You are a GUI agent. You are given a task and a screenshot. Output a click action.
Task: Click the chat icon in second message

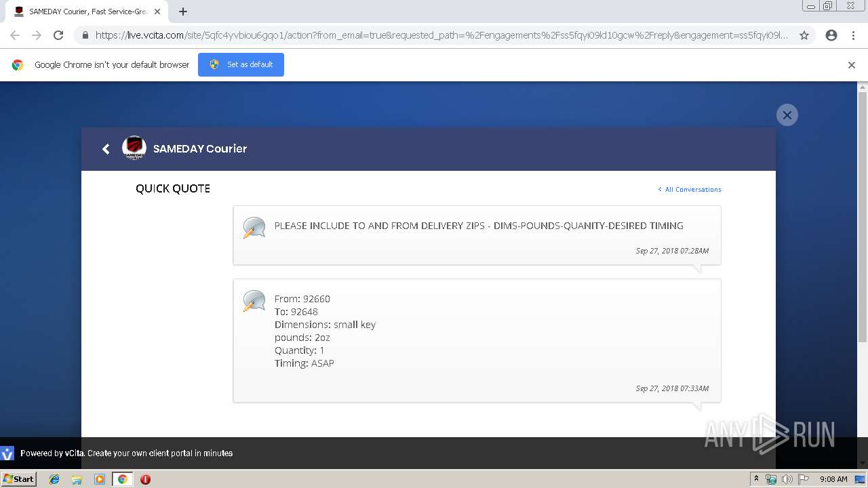pyautogui.click(x=254, y=301)
